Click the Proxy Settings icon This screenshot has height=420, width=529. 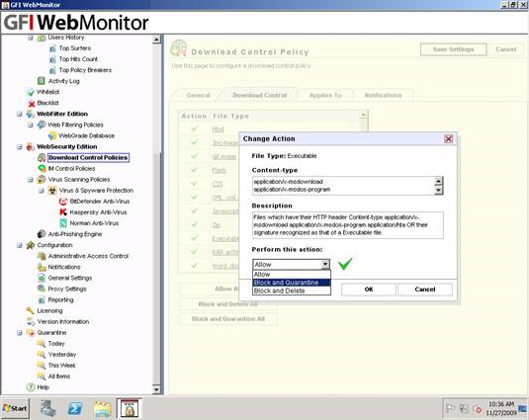42,289
